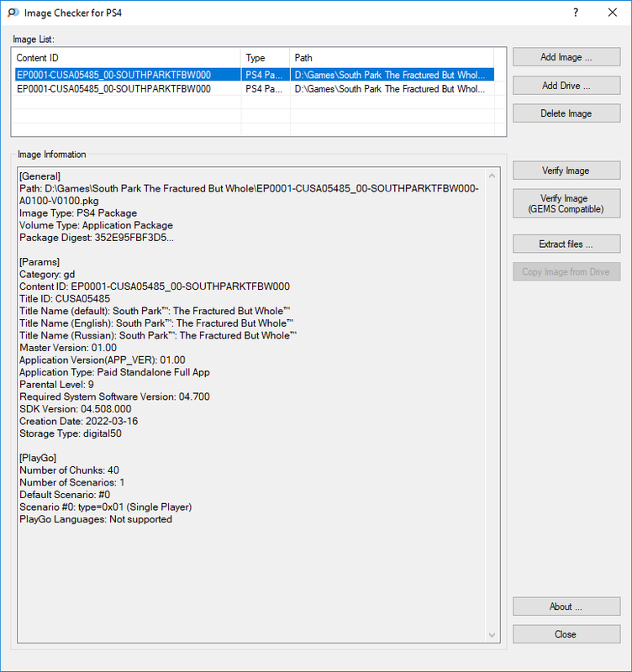The width and height of the screenshot is (632, 672).
Task: Click the [Params] section heading
Action: click(39, 262)
